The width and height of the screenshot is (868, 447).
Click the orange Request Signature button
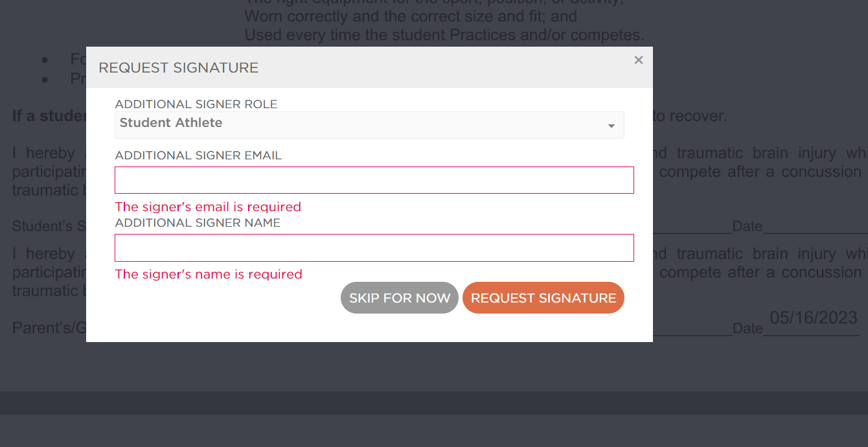click(x=543, y=298)
